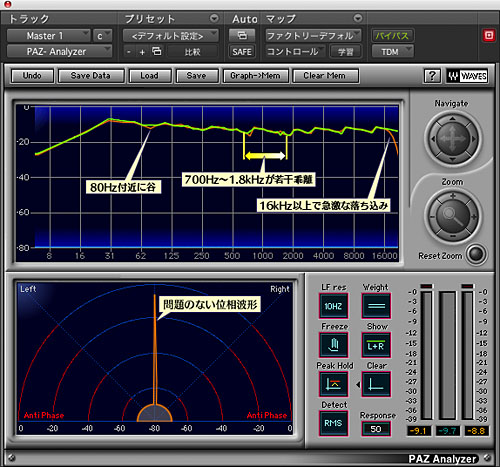Click the Save Data button

click(x=91, y=76)
